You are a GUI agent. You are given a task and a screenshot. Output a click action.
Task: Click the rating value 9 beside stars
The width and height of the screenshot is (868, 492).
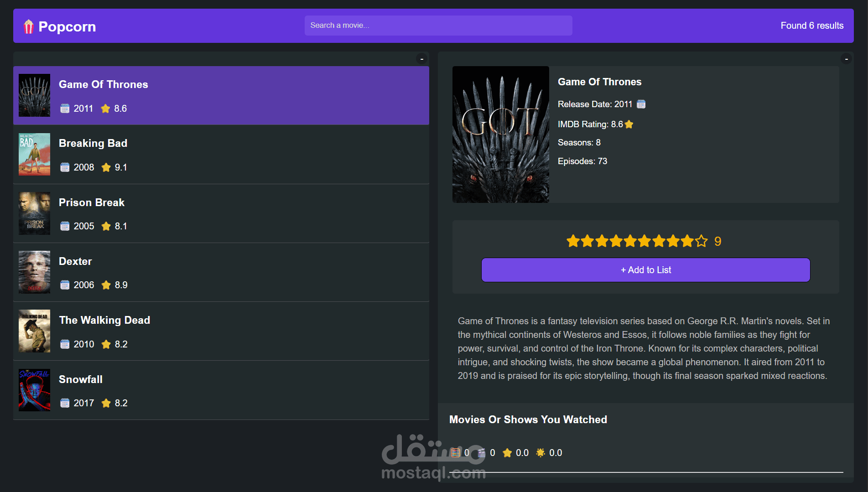(x=717, y=241)
